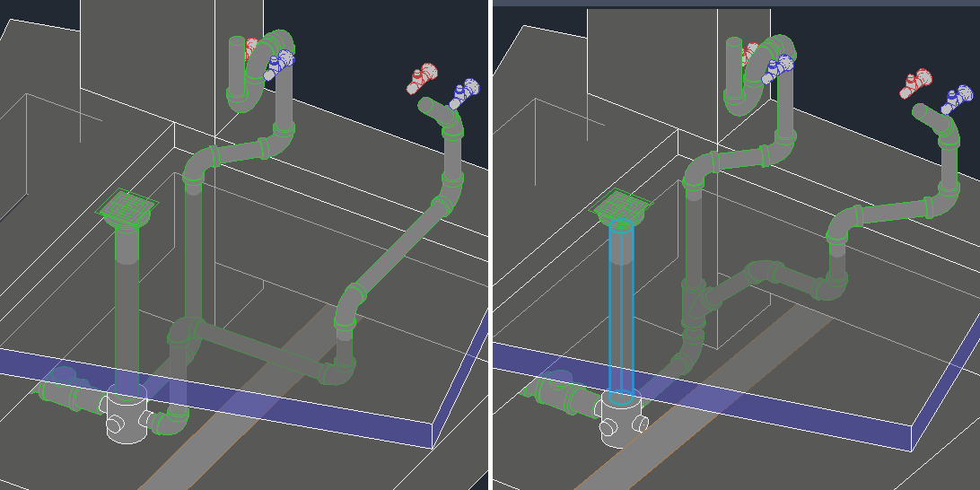980x490 pixels.
Task: Select blue valve beside U-bend in left view
Action: point(278,65)
